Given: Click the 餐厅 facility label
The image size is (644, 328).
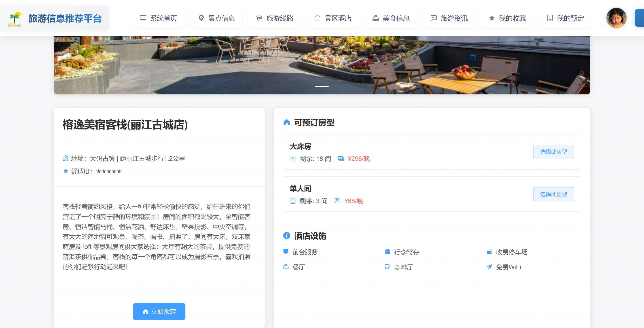Looking at the screenshot, I should pos(299,267).
